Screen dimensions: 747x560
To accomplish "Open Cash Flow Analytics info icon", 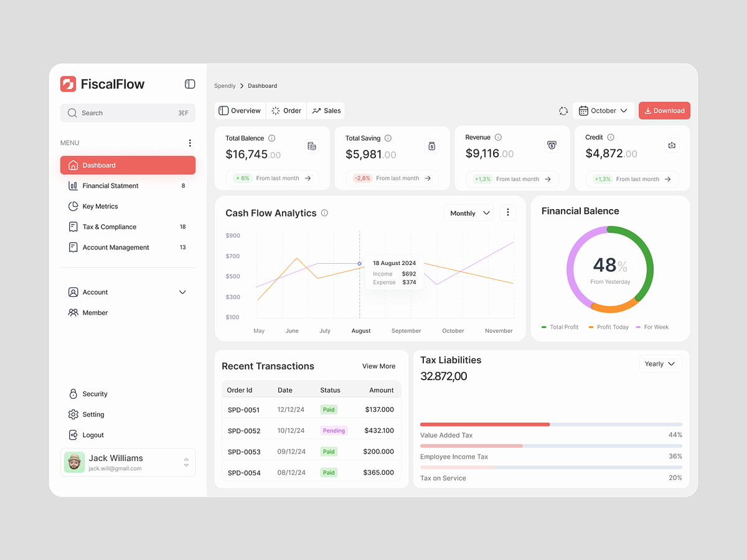I will coord(324,213).
